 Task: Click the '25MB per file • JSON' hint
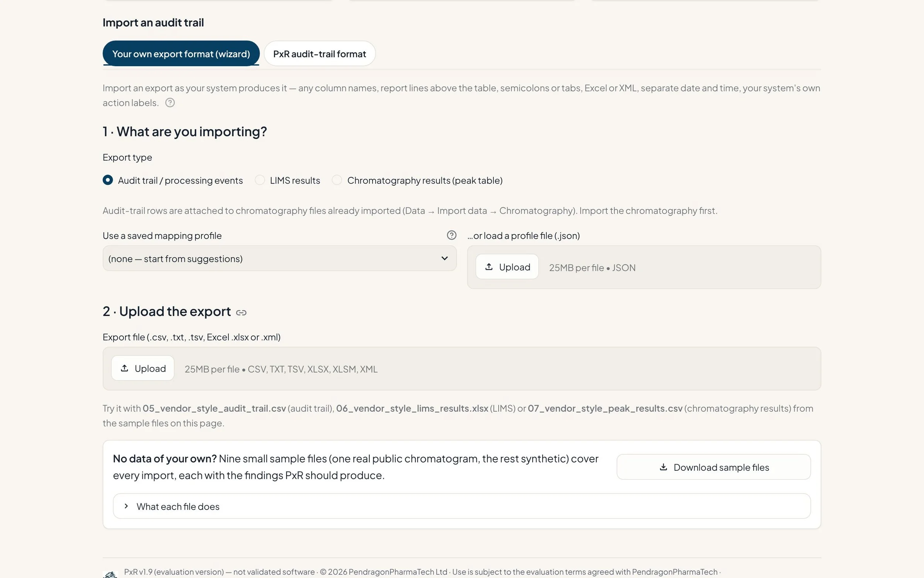tap(592, 268)
